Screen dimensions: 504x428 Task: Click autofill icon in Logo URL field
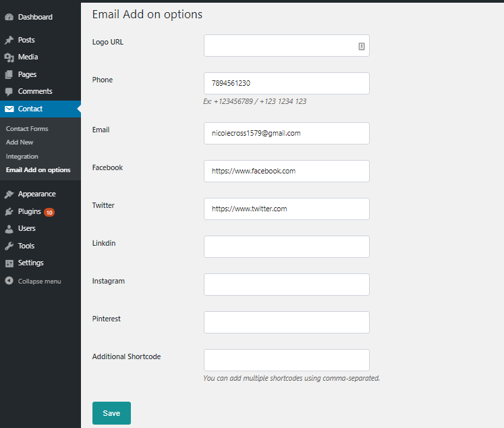coord(361,47)
